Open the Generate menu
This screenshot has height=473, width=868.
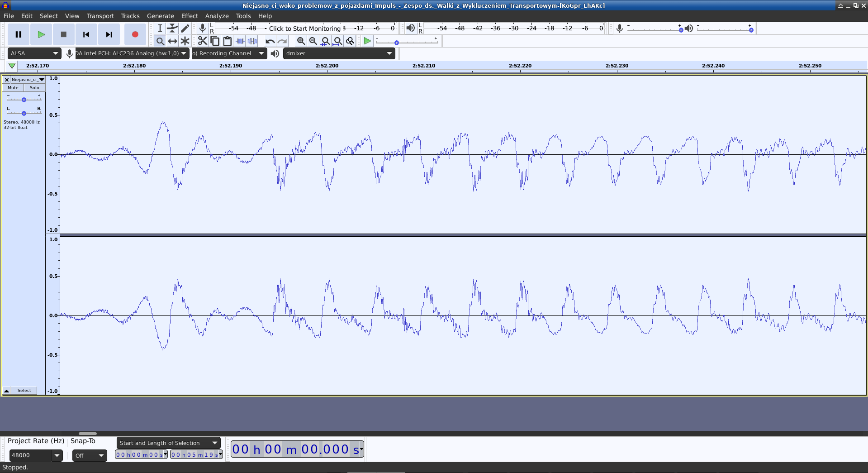(x=160, y=16)
